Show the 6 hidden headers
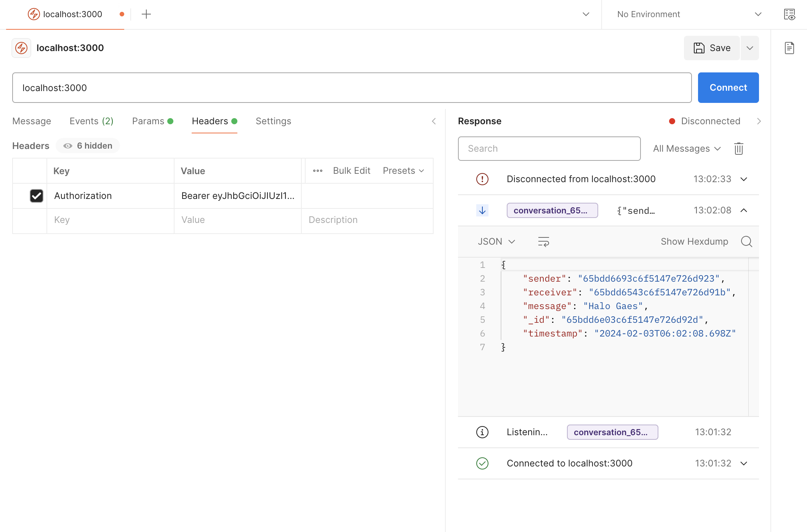807x532 pixels. [x=88, y=146]
